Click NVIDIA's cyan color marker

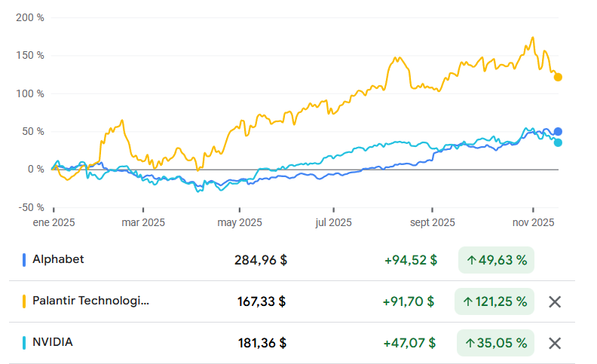[24, 343]
